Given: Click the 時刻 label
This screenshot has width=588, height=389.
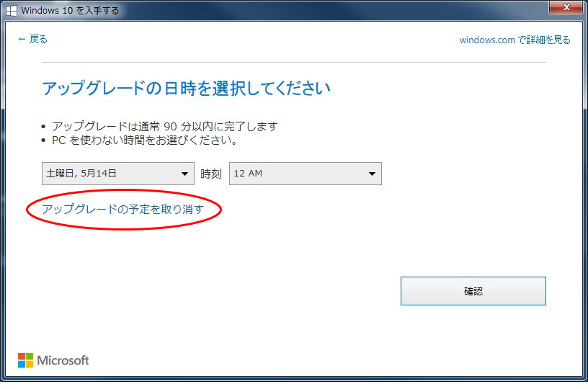Looking at the screenshot, I should coord(211,174).
